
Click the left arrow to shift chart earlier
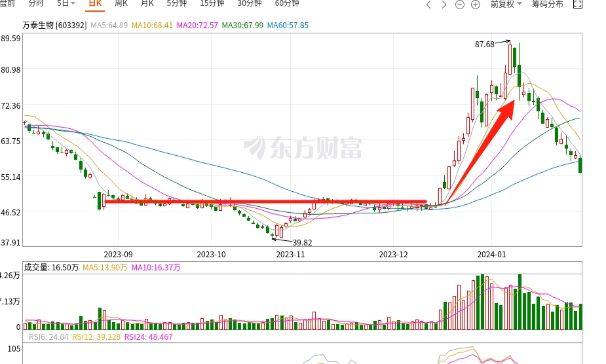(x=428, y=5)
